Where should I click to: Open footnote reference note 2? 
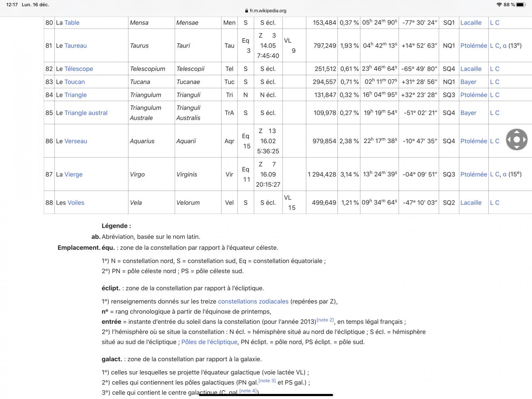[x=325, y=320]
